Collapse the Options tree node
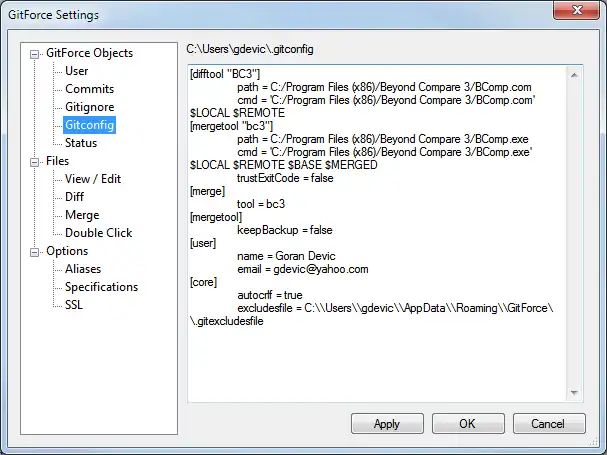Image resolution: width=607 pixels, height=455 pixels. click(x=34, y=252)
